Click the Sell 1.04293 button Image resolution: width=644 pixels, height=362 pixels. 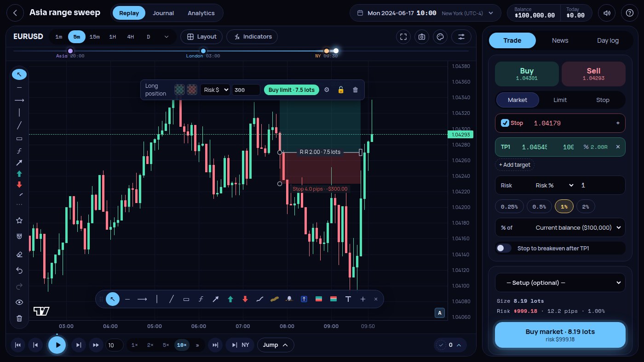[593, 74]
